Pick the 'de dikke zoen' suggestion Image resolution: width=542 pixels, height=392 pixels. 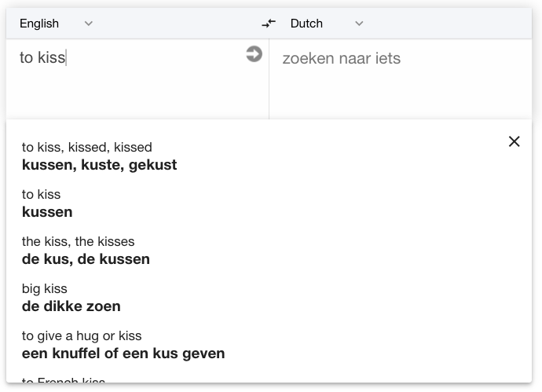click(71, 306)
